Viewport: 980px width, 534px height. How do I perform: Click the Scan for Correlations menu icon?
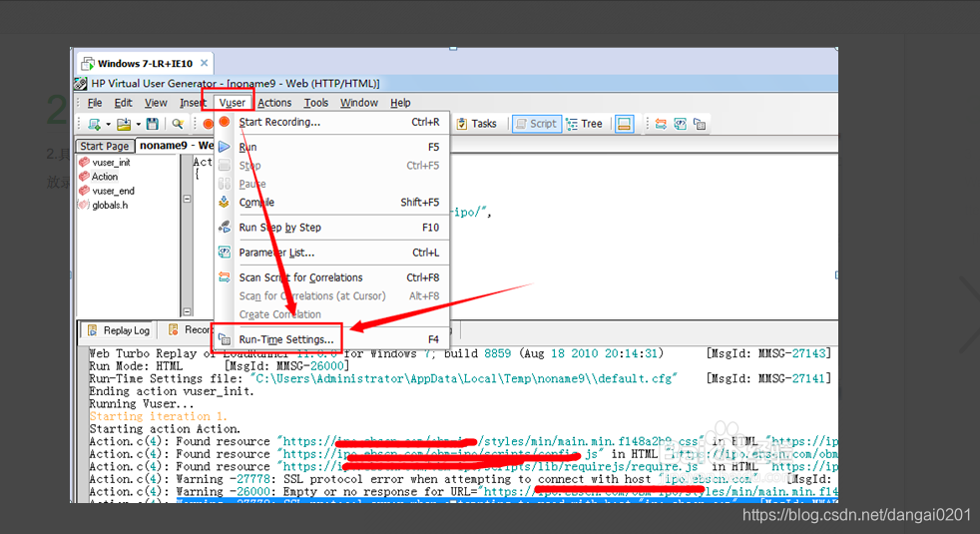pyautogui.click(x=225, y=277)
